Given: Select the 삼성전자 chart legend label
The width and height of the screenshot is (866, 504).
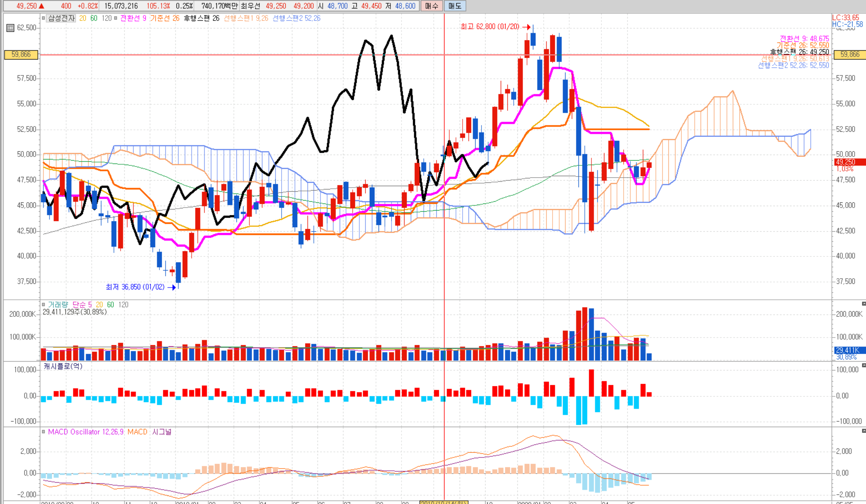Looking at the screenshot, I should pos(61,18).
